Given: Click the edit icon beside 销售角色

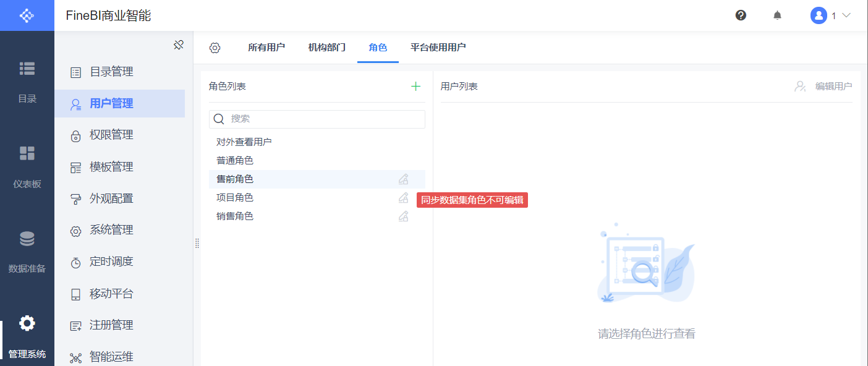Looking at the screenshot, I should (403, 216).
